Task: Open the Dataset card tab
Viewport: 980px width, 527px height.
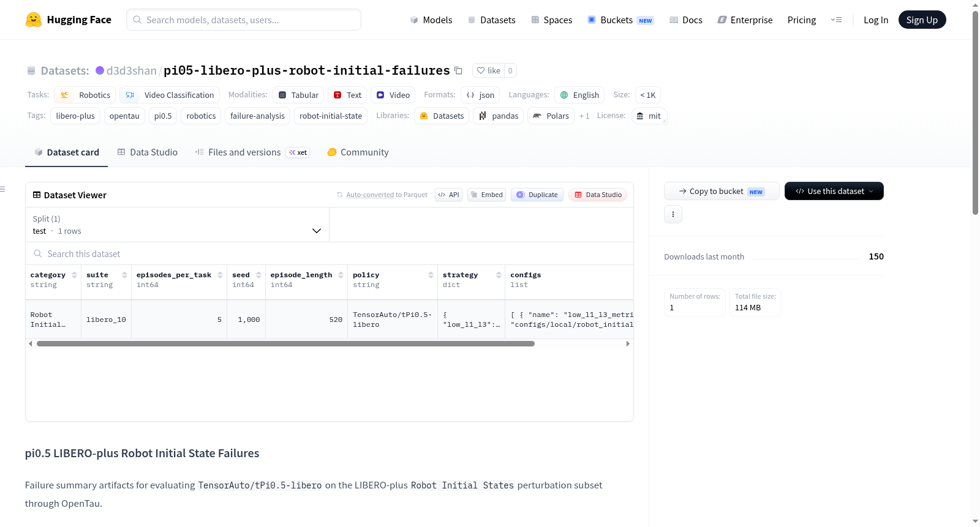Action: (66, 152)
